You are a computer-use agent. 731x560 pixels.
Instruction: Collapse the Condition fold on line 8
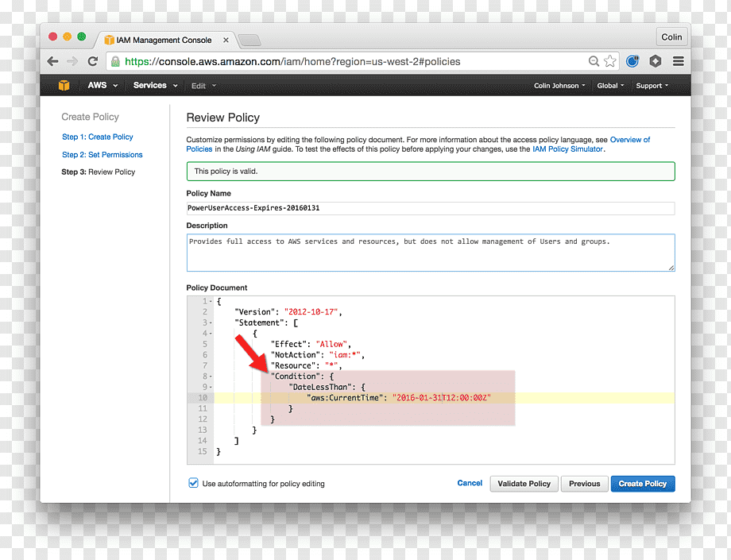coord(211,377)
